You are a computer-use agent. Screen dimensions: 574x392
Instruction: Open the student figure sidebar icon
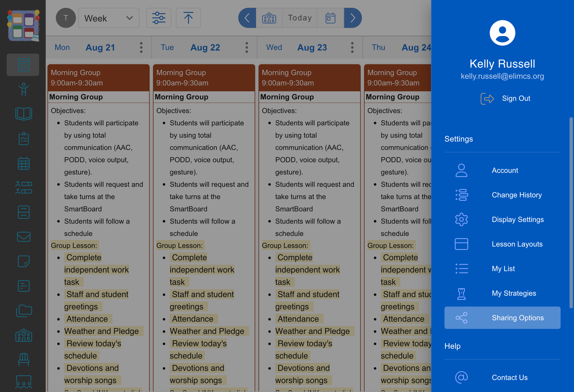click(23, 89)
